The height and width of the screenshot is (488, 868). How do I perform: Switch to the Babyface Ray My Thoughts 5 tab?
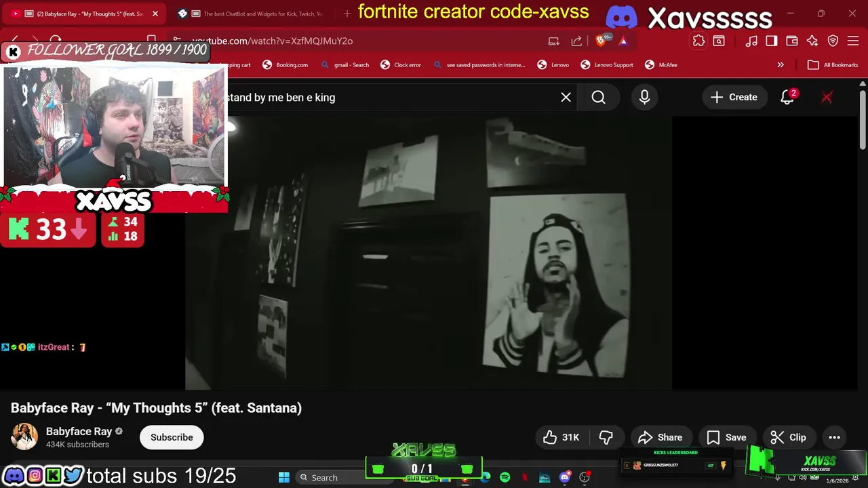click(x=85, y=14)
